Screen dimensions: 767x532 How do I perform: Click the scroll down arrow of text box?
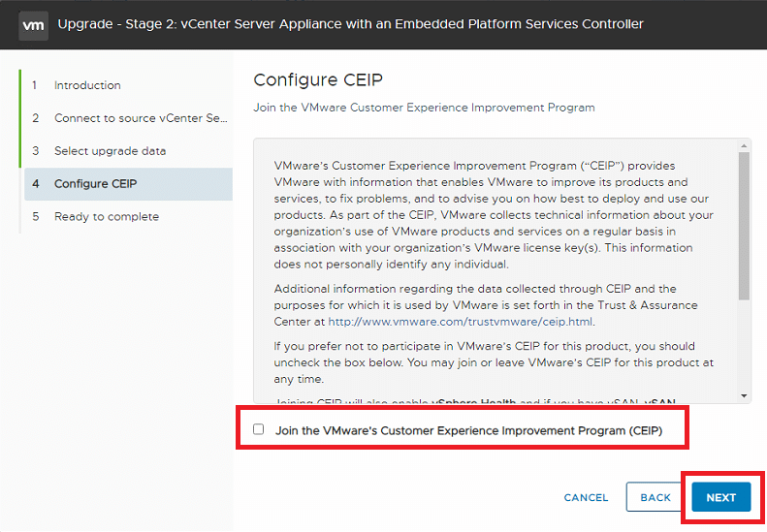pos(744,396)
